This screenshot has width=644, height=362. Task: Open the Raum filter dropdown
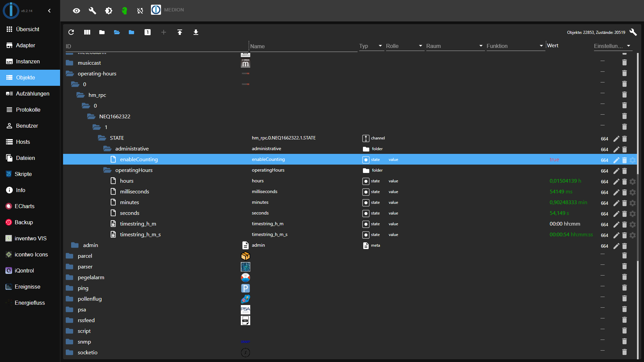(x=455, y=46)
